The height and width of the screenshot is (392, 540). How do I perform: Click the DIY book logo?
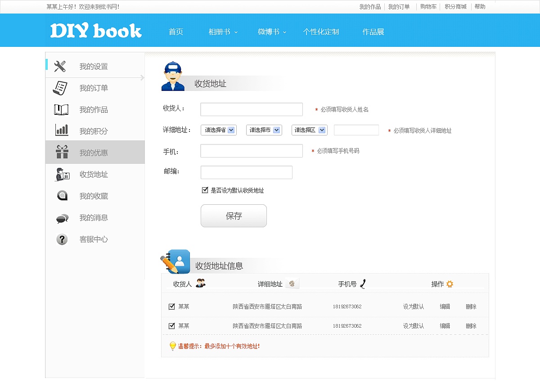coord(96,31)
